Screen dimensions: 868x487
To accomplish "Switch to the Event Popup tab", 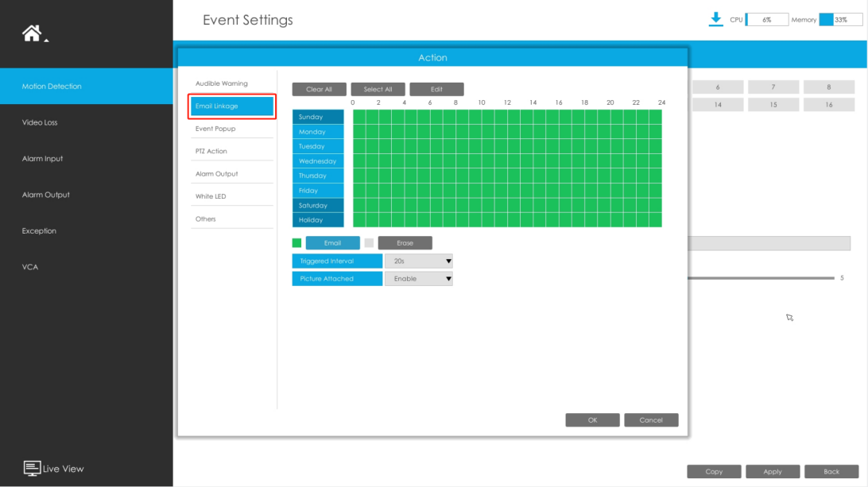I will pos(232,129).
